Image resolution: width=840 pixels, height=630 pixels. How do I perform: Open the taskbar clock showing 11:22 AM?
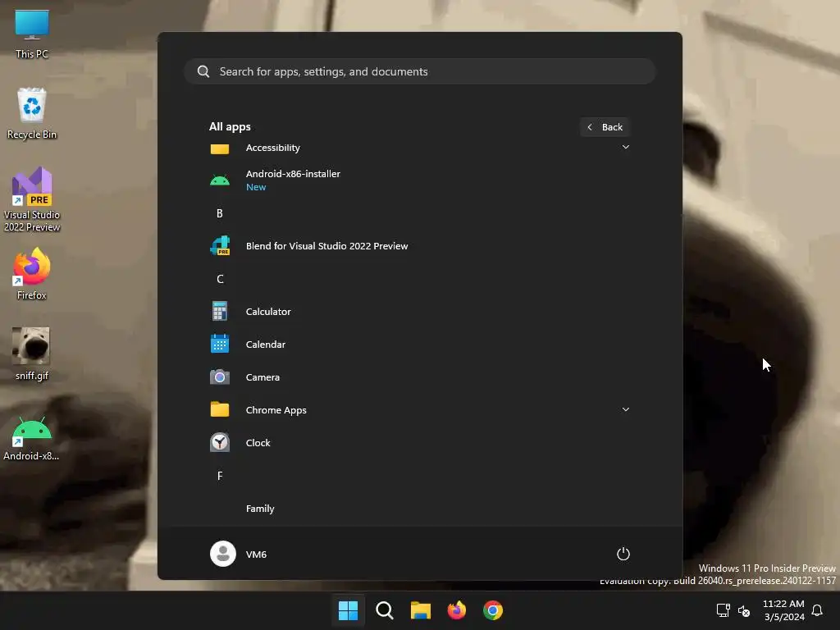[783, 610]
